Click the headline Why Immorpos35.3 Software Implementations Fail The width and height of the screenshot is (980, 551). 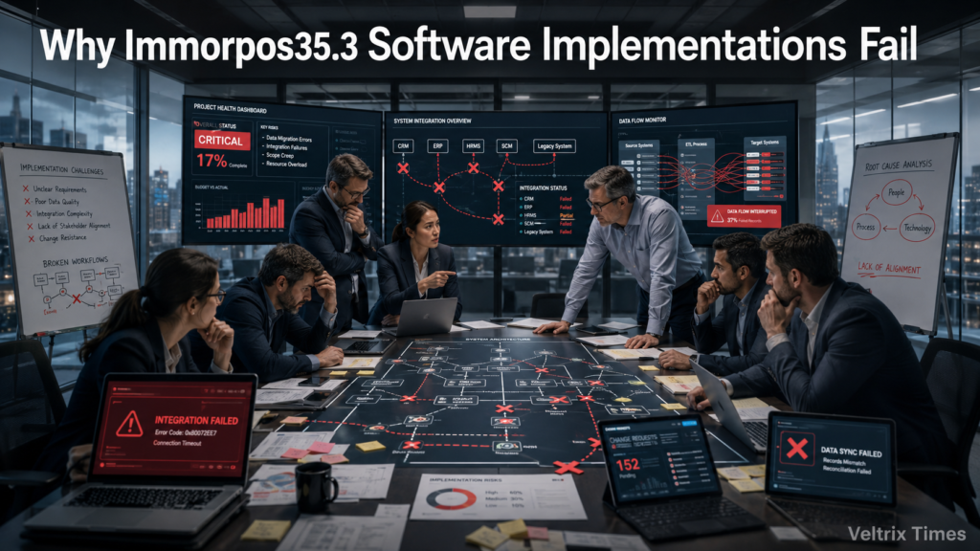(479, 45)
